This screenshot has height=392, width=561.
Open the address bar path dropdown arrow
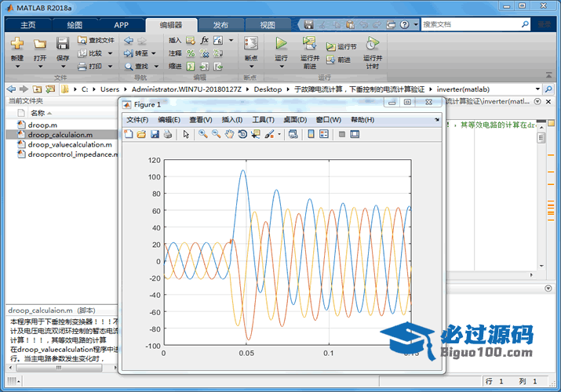(537, 89)
